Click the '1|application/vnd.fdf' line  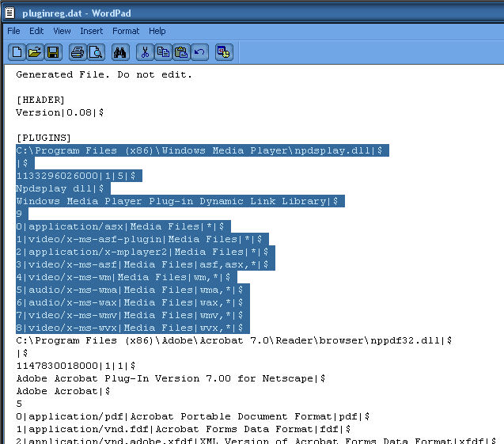click(x=184, y=429)
